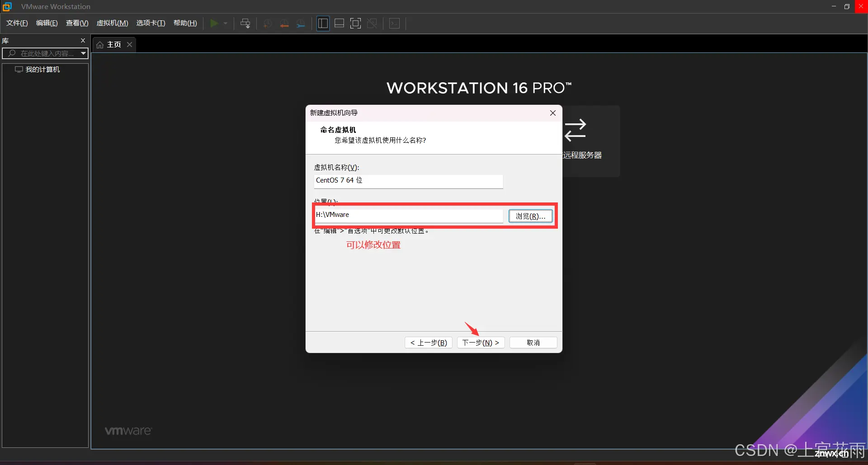
Task: Click the 浏览(R)... button
Action: [x=531, y=216]
